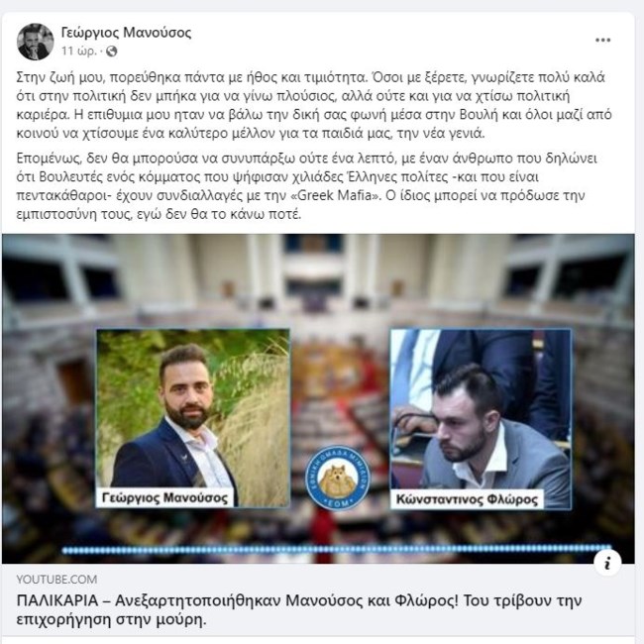Click first paragraph starting 'Στην ζωή μου'
Viewport: 644px width, 644px height.
(x=314, y=105)
